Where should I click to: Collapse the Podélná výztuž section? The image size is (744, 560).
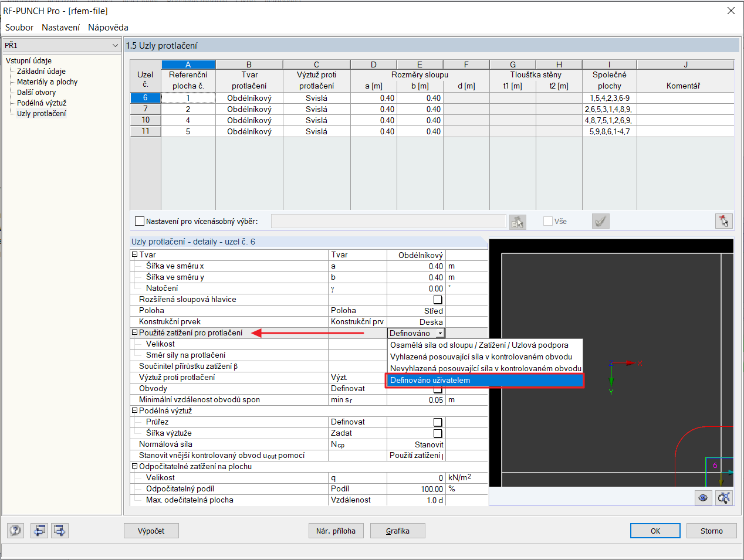134,410
